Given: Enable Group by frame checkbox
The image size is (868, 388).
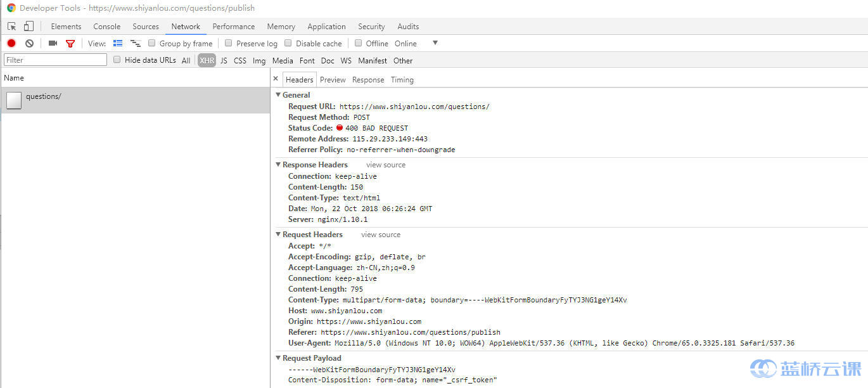Looking at the screenshot, I should 152,43.
